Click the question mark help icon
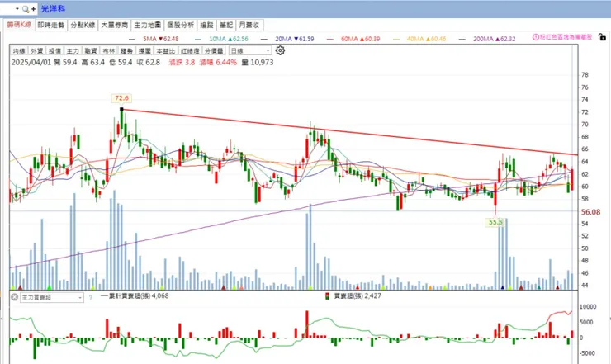 (90, 298)
